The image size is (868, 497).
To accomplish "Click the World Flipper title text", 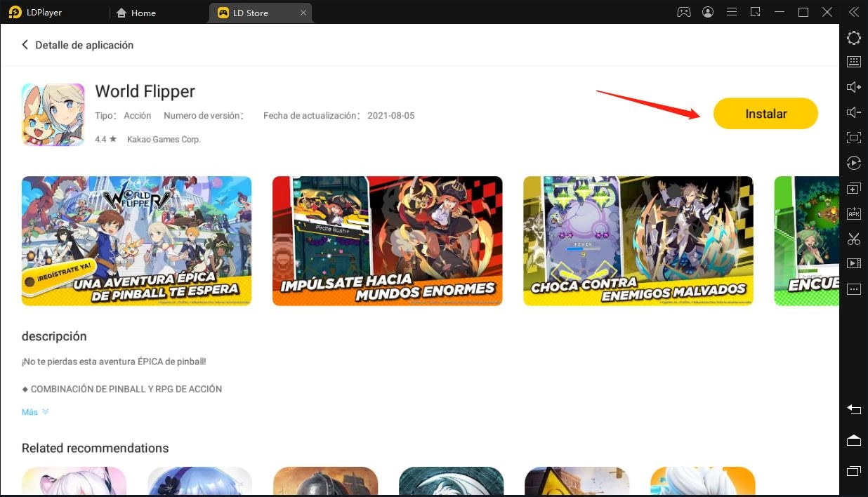I will click(x=145, y=91).
